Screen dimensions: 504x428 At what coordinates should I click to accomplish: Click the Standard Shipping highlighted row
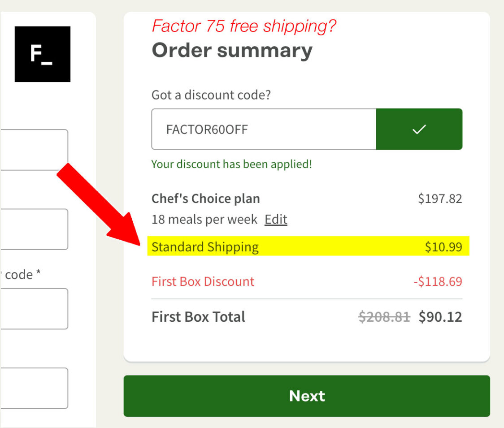[308, 246]
